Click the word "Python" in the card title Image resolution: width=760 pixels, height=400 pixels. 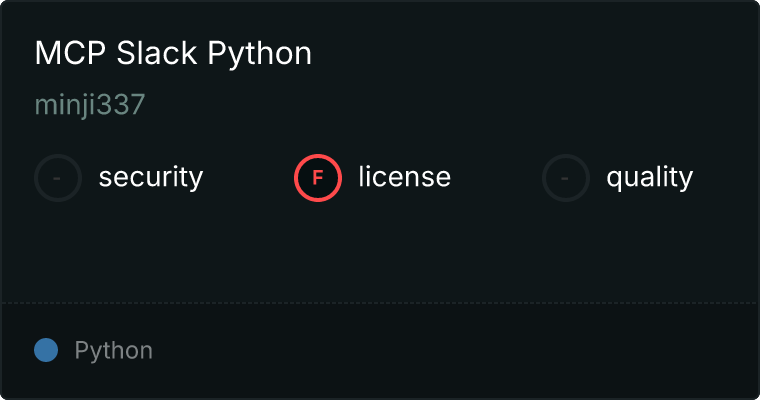pyautogui.click(x=260, y=54)
